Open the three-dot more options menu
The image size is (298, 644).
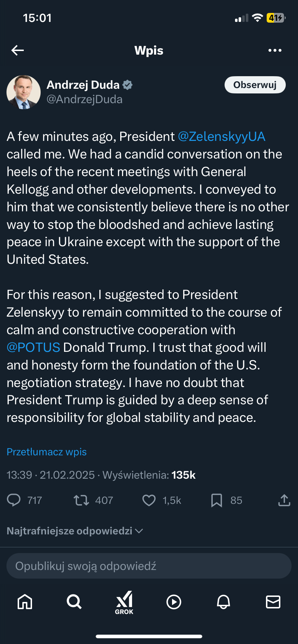(x=275, y=50)
